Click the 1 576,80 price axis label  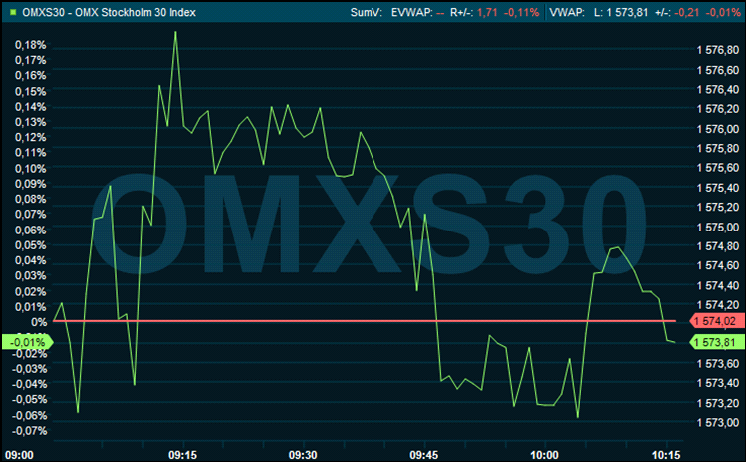[x=718, y=50]
